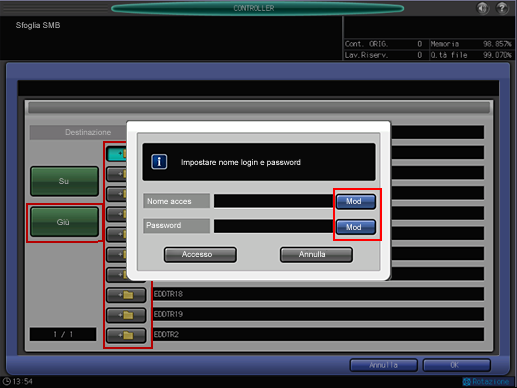
Task: Click the Lav.Riserv. counter field
Action: coord(384,55)
